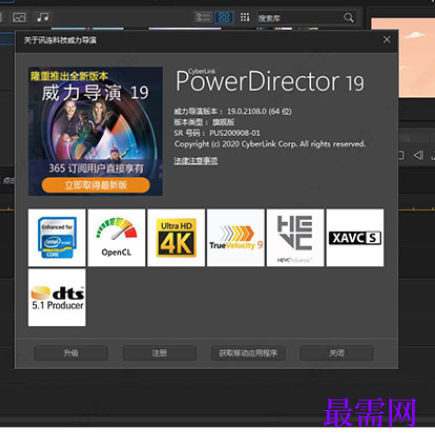Viewport: 435px width, 444px height.
Task: Click the previous frame triangle in preview controls
Action: click(418, 155)
